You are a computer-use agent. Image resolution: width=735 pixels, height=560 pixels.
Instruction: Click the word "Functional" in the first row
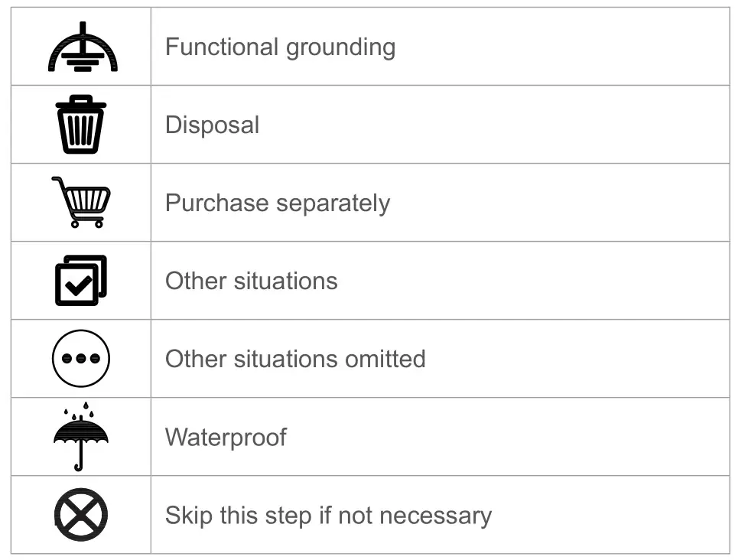(222, 47)
